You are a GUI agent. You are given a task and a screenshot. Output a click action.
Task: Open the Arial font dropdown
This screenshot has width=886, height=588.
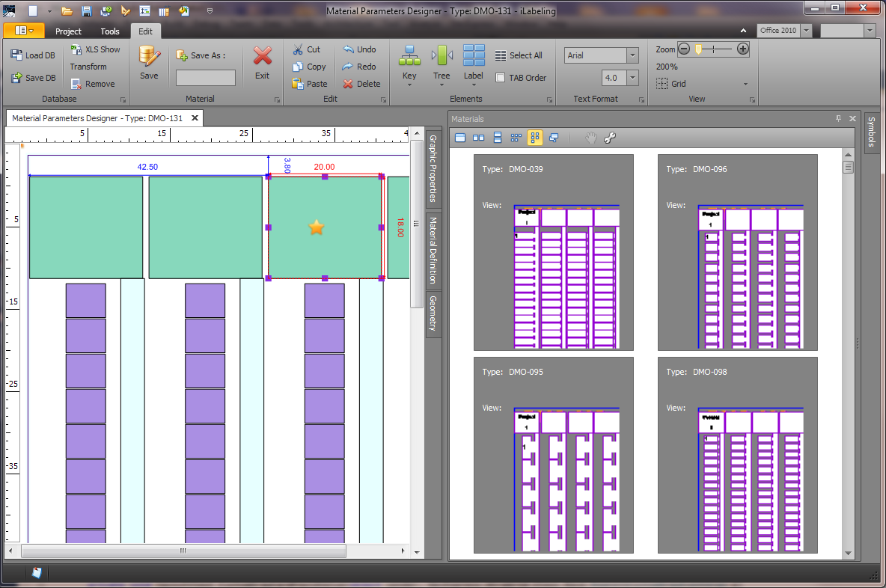633,55
